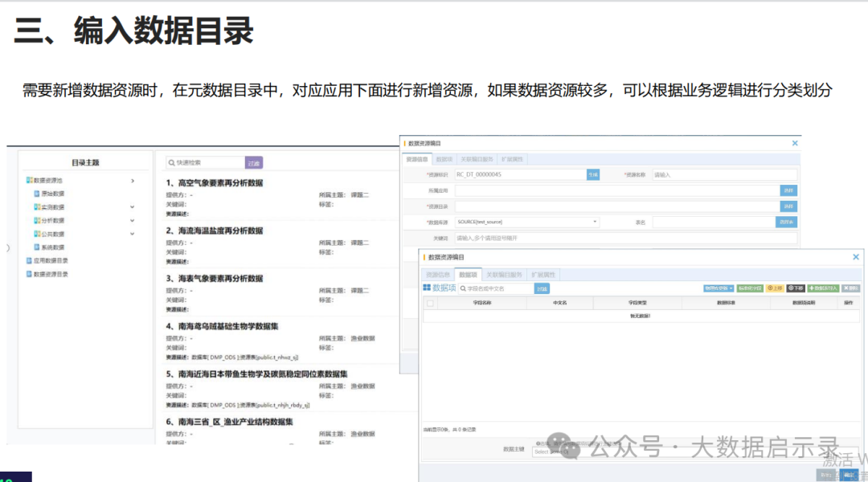Click the magnifier icon in 字段名或中文名 box

coord(464,289)
